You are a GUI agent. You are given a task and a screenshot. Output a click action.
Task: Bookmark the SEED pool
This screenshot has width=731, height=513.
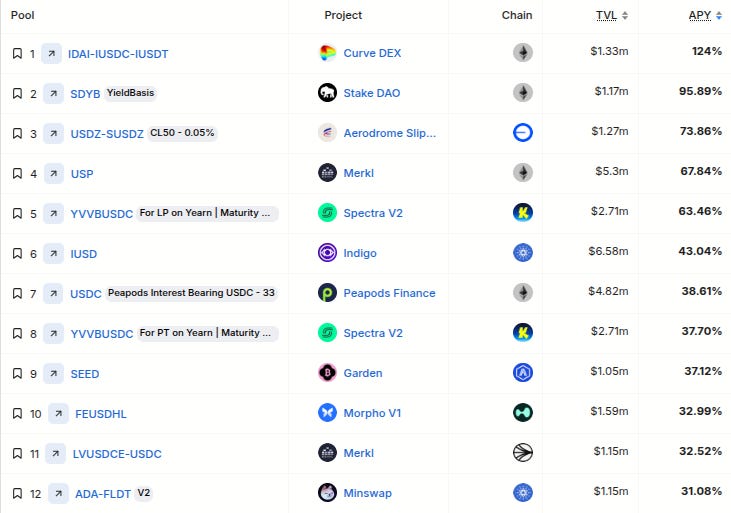pyautogui.click(x=17, y=374)
